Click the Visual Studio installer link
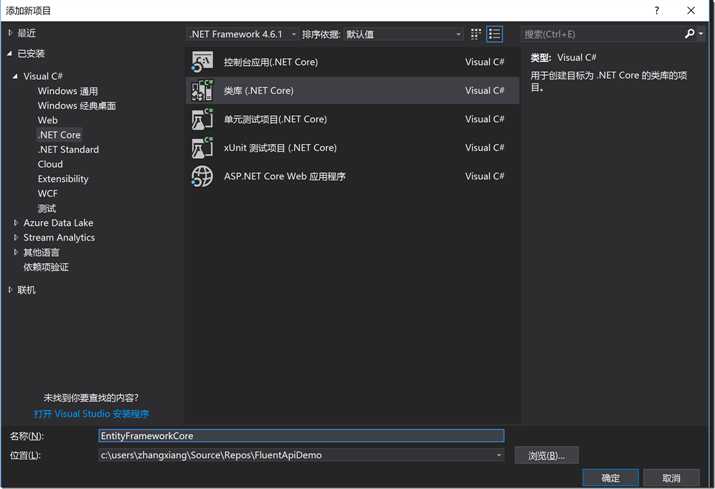Image resolution: width=715 pixels, height=489 pixels. coord(91,414)
